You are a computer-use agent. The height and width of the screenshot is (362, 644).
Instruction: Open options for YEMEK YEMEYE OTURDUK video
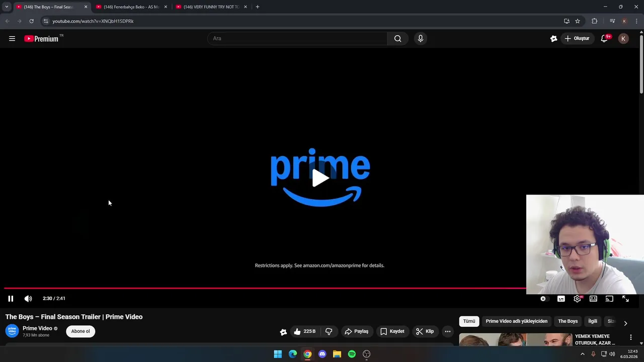pyautogui.click(x=630, y=337)
